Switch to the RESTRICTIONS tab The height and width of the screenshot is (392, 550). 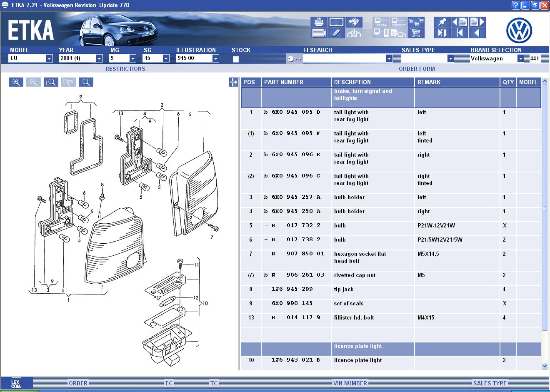click(125, 69)
